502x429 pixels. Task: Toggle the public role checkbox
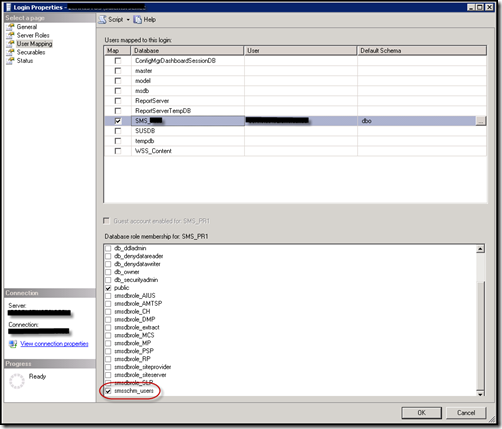[108, 288]
